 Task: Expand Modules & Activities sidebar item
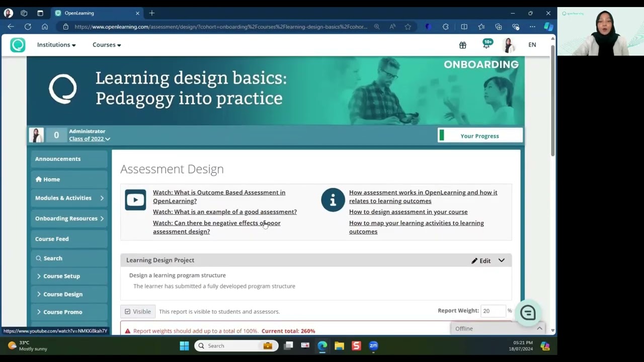tap(69, 198)
